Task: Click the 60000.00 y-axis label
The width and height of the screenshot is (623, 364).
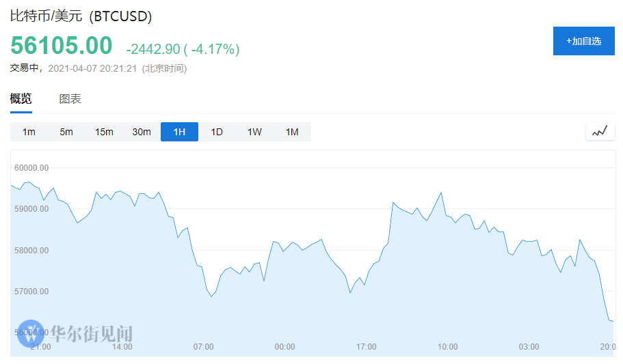Action: click(x=31, y=167)
